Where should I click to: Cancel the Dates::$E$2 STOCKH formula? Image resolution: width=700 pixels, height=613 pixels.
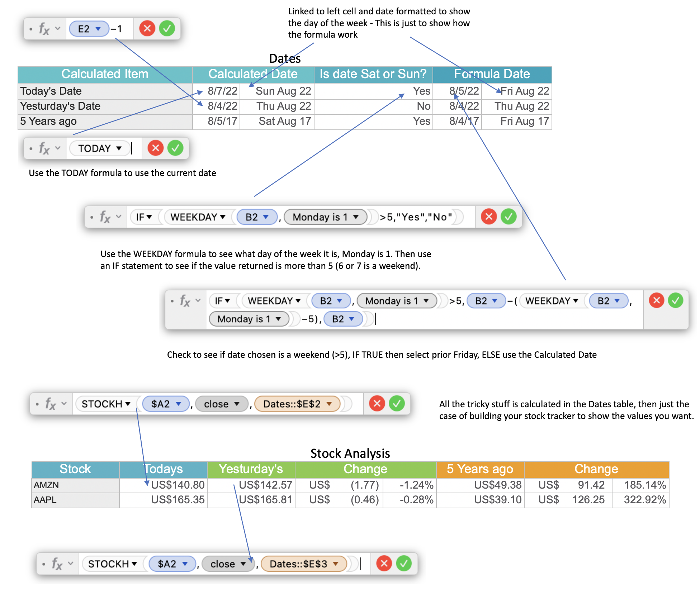377,404
